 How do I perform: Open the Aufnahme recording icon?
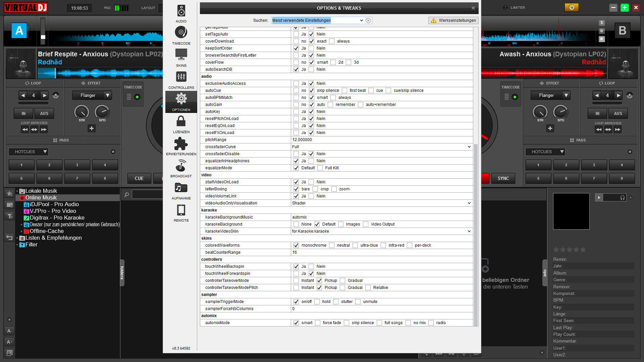[181, 188]
